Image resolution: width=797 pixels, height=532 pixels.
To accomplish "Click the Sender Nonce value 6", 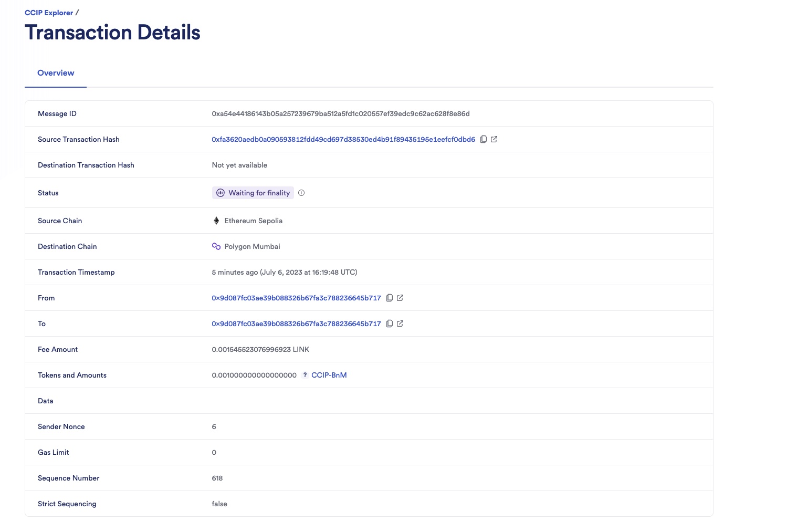I will (214, 426).
